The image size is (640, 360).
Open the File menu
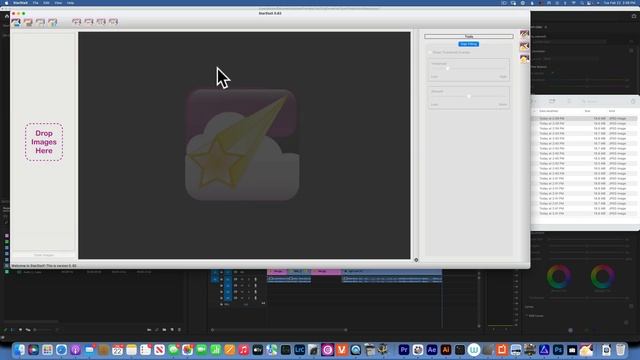pos(36,3)
